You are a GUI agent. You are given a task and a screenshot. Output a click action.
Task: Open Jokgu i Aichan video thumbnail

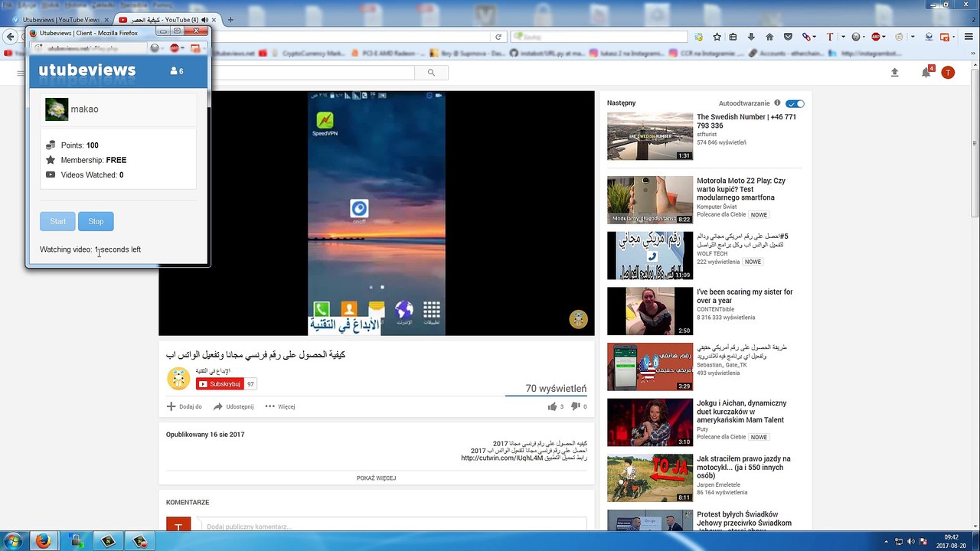click(650, 422)
